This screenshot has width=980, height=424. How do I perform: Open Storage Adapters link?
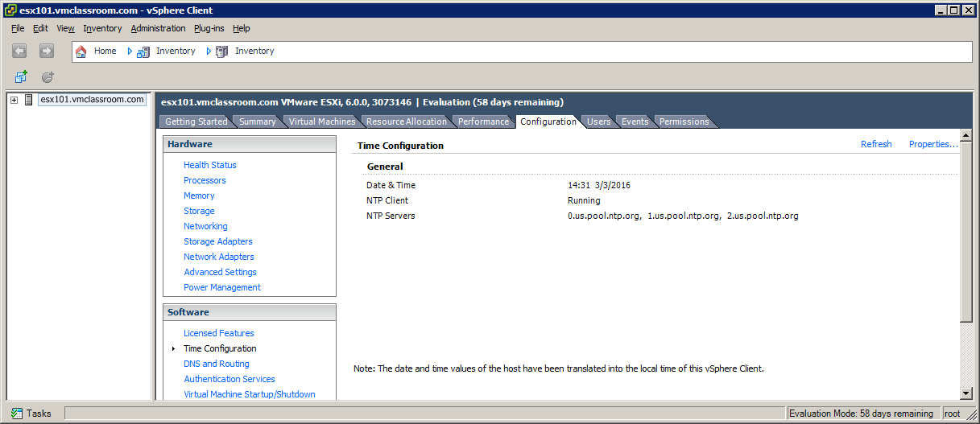218,241
